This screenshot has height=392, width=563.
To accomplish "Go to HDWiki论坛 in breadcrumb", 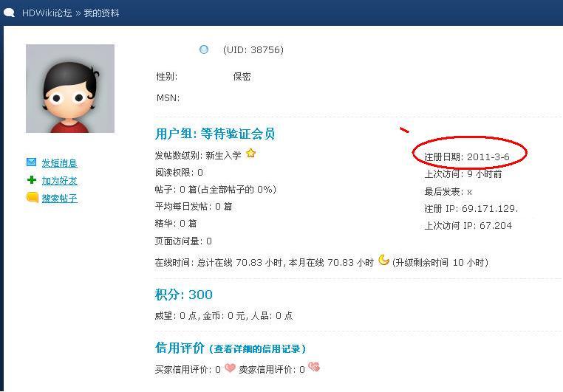I will [47, 13].
